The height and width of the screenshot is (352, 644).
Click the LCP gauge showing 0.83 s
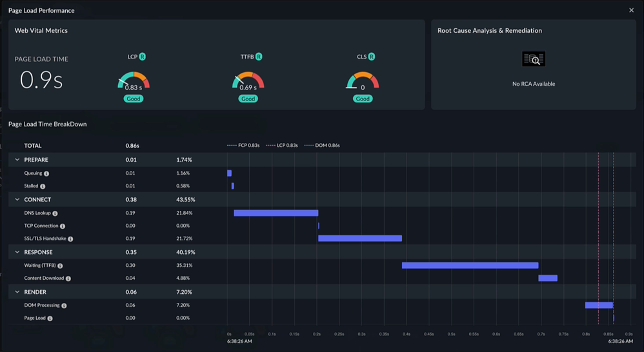[x=134, y=81]
